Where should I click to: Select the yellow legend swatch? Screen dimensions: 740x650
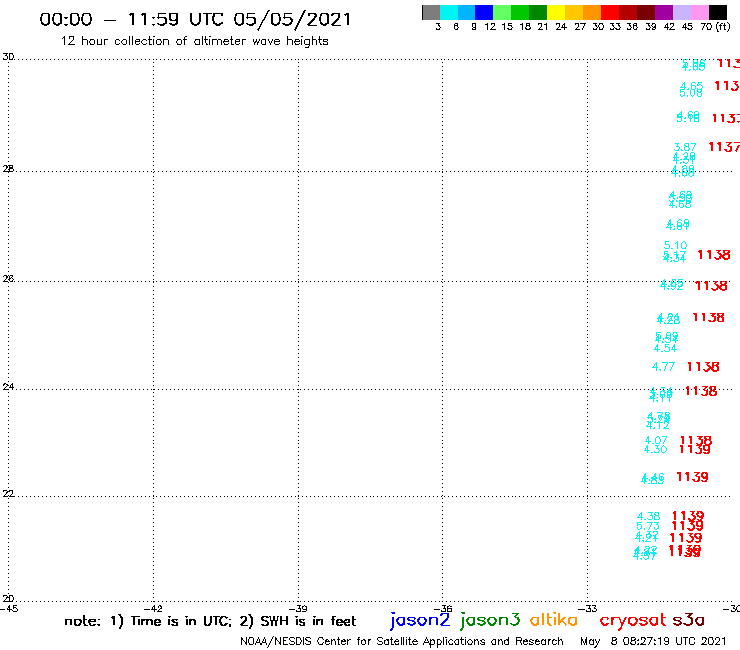point(556,12)
